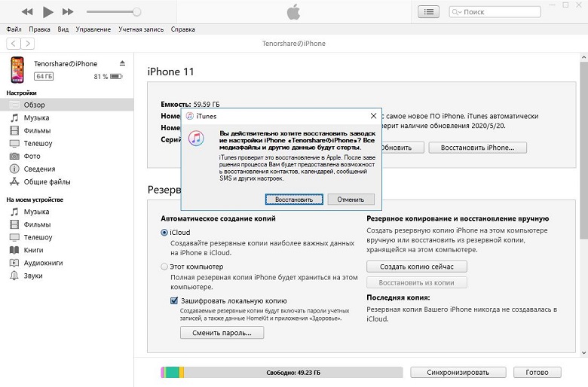
Task: Close the iTunes dialog with X
Action: click(373, 116)
